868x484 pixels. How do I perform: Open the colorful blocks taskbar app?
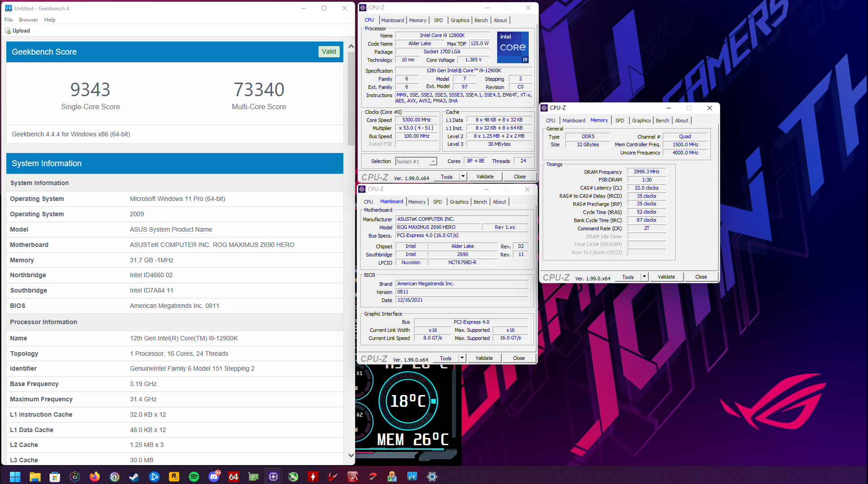pos(392,476)
